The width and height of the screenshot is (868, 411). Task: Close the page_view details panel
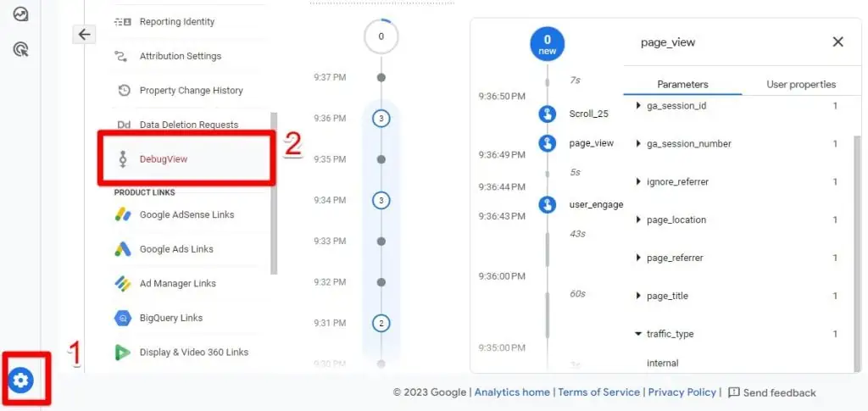pyautogui.click(x=837, y=42)
